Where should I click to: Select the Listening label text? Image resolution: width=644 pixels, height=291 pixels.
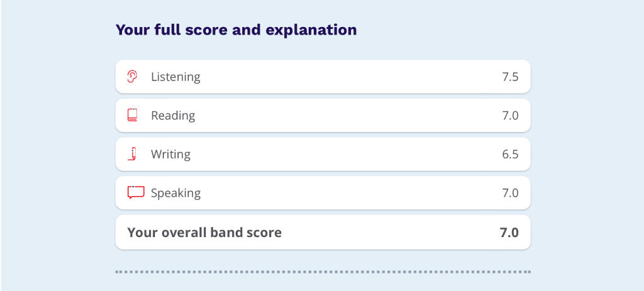point(175,77)
